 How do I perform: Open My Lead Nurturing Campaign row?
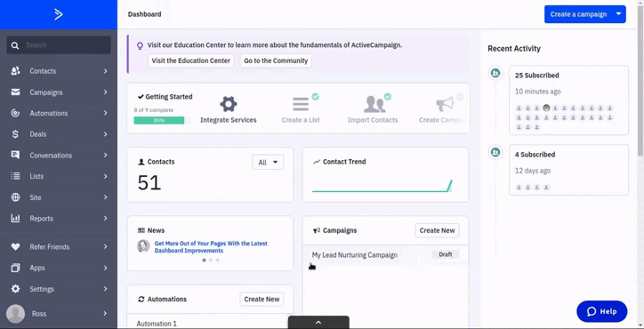386,255
